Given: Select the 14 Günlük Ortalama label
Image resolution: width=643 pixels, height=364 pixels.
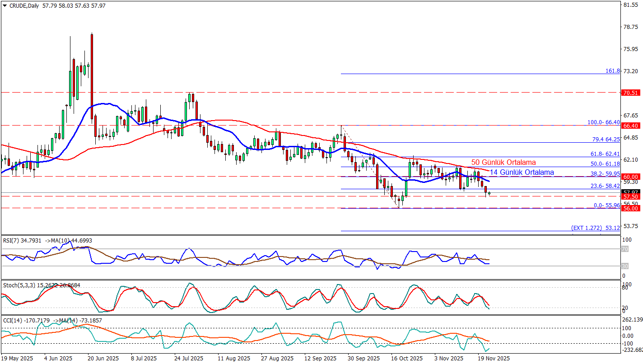Looking at the screenshot, I should coord(522,172).
